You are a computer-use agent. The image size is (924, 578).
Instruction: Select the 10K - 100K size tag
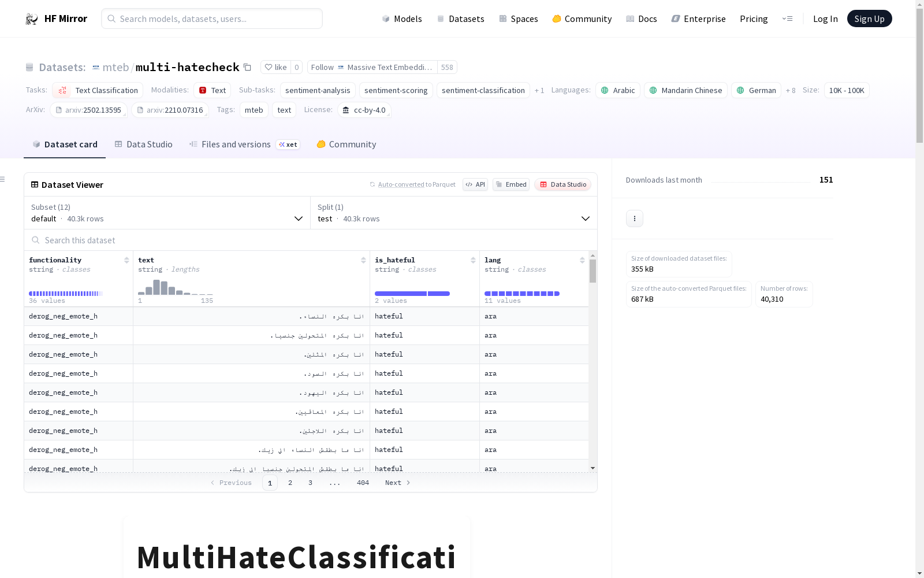pyautogui.click(x=847, y=90)
